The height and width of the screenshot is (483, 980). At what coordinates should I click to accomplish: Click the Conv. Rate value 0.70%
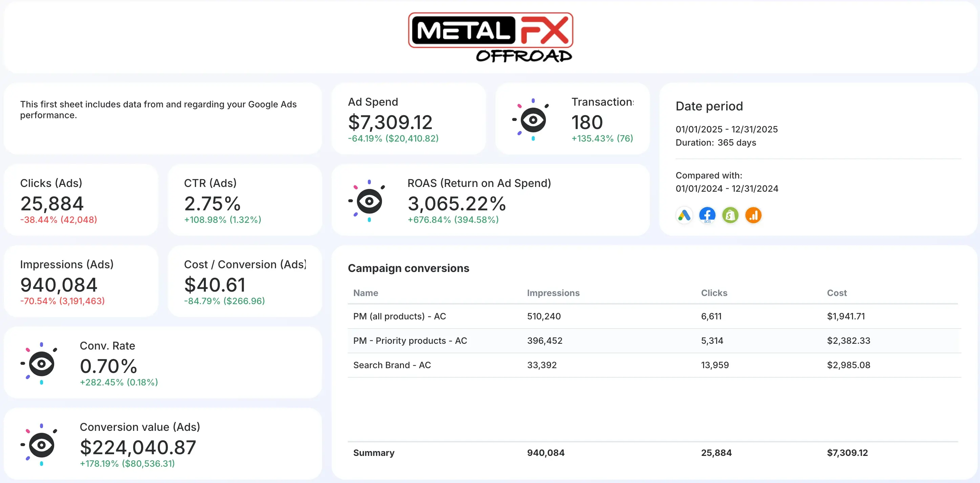(x=108, y=366)
